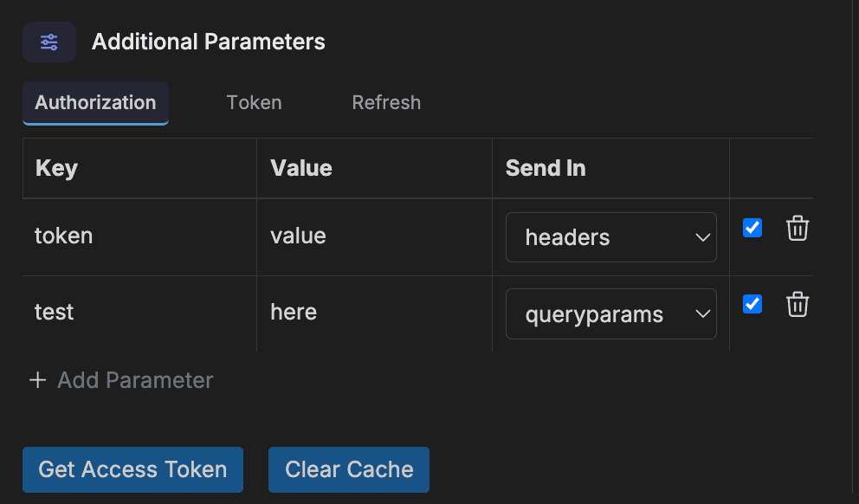Click the Send In column header
The width and height of the screenshot is (859, 504).
[x=546, y=168]
